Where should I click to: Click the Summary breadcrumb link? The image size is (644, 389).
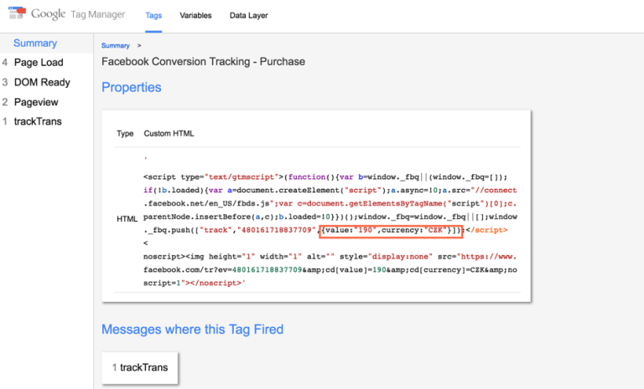(115, 46)
